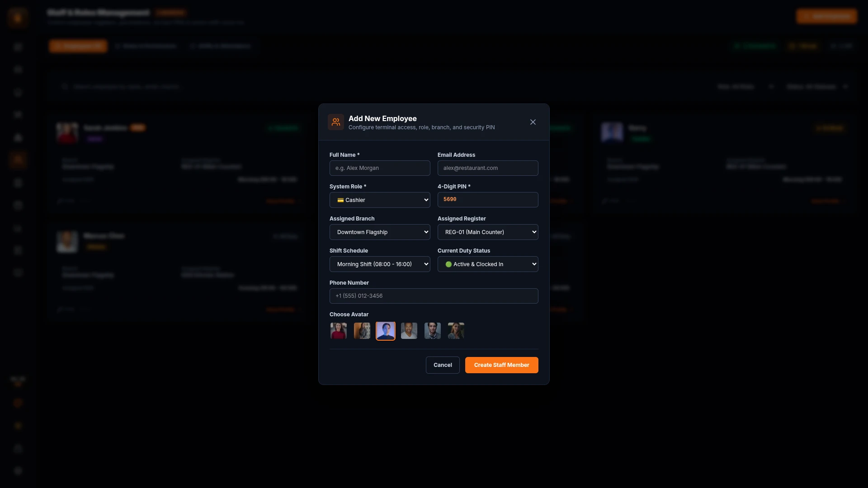This screenshot has height=488, width=868.
Task: Click the 4-Digit PIN field
Action: tap(488, 200)
